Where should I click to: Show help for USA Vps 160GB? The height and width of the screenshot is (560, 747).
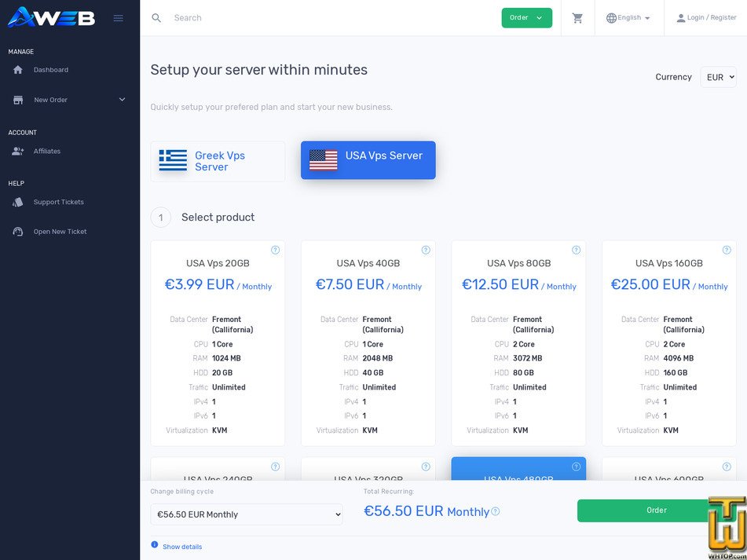727,250
